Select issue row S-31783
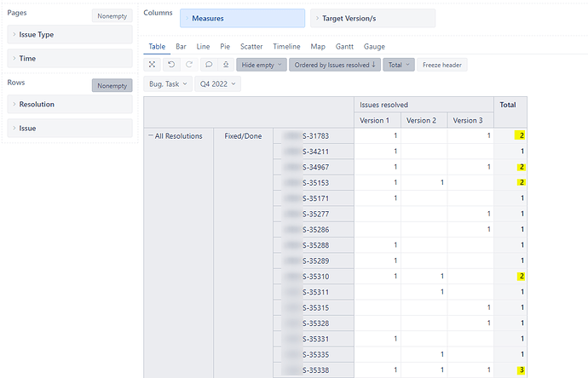 point(314,136)
